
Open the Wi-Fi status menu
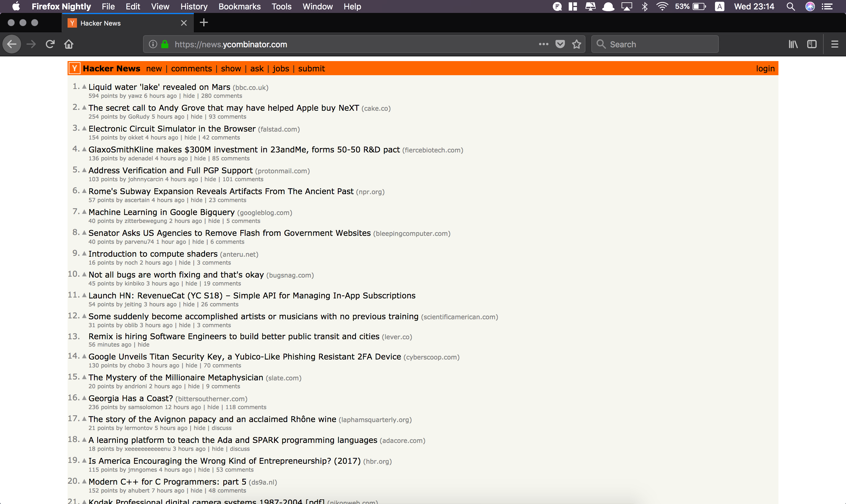tap(662, 6)
